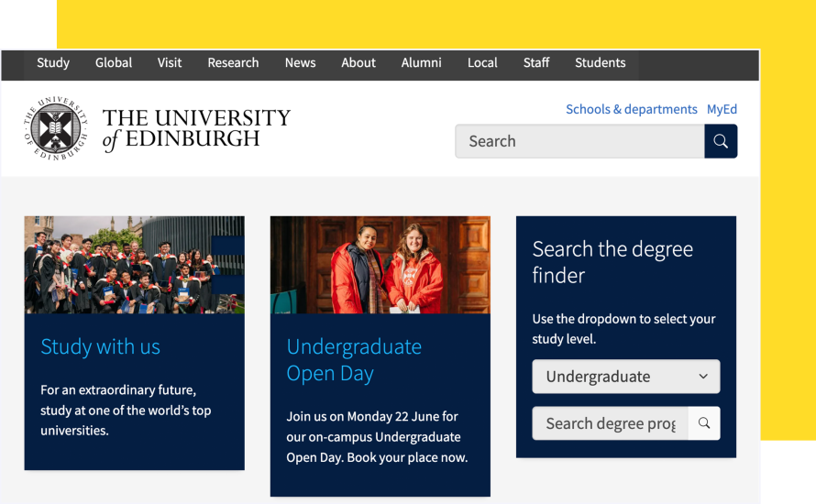
Task: Click the Search degree programmes field
Action: coord(610,423)
